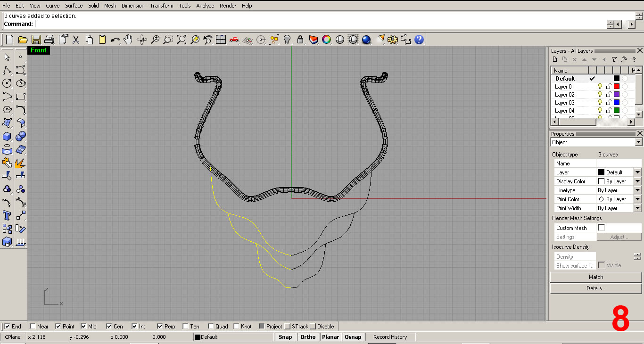Open the Render menu
Viewport: 644px width, 344px height.
pos(228,6)
